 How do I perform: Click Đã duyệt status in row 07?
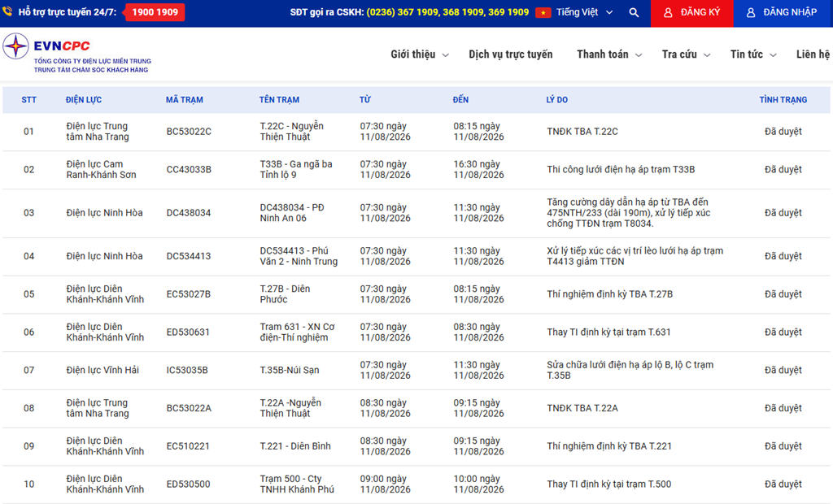[x=783, y=370]
